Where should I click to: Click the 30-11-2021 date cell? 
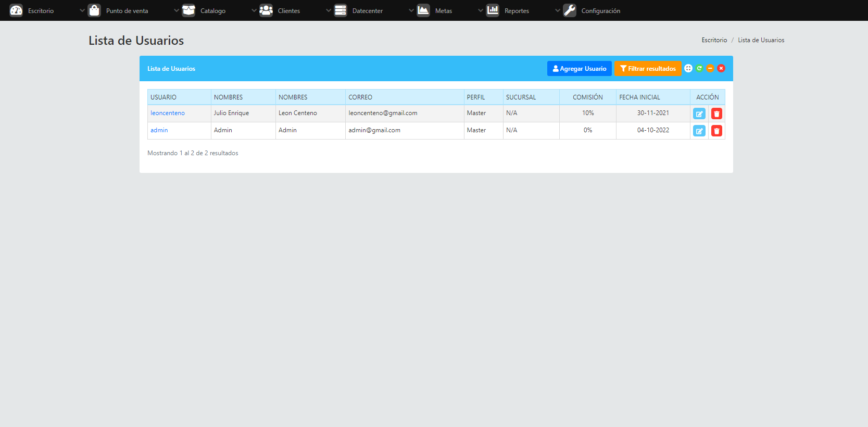click(653, 114)
